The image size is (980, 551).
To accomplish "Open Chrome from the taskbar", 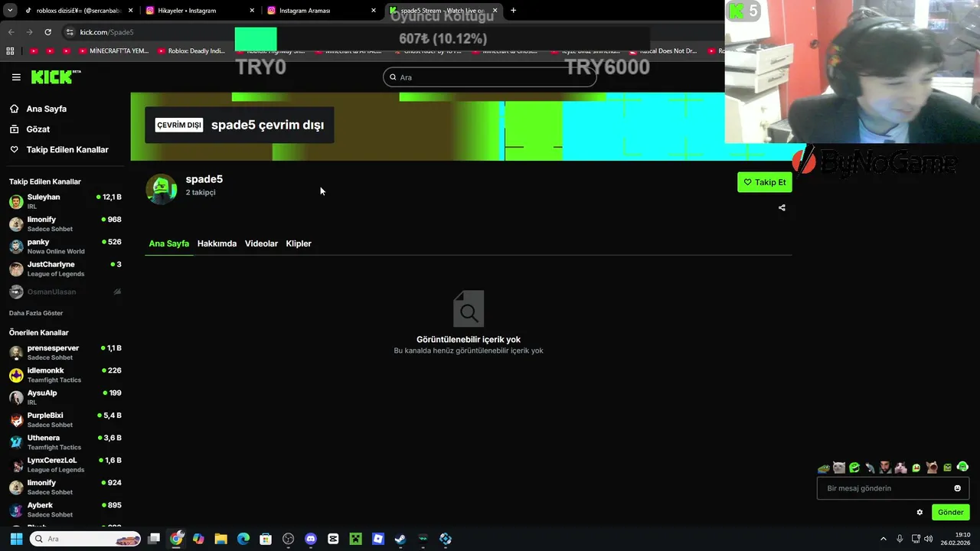I will [176, 539].
